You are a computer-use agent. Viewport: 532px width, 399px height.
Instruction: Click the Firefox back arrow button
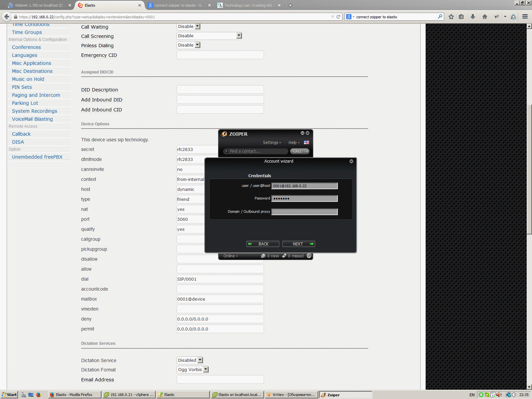7,17
